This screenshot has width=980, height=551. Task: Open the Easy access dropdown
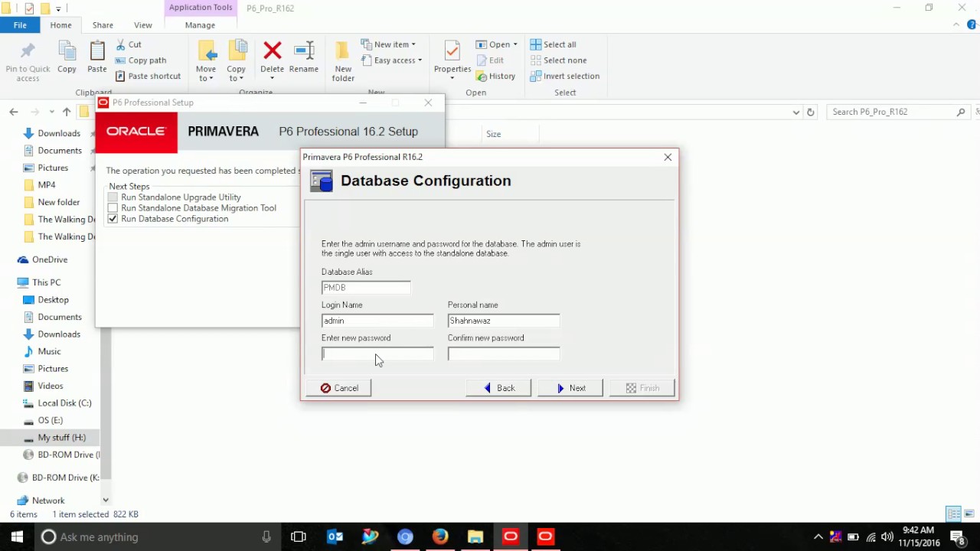391,60
